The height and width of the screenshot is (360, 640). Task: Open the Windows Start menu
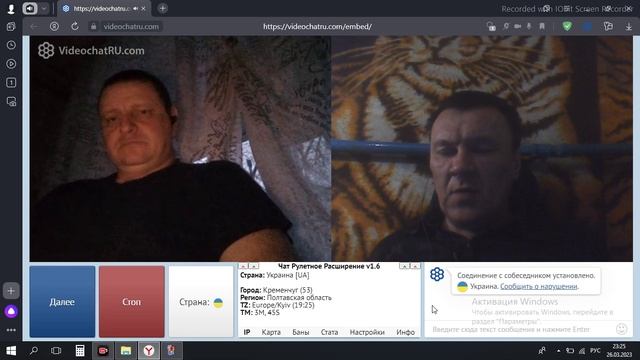click(11, 351)
